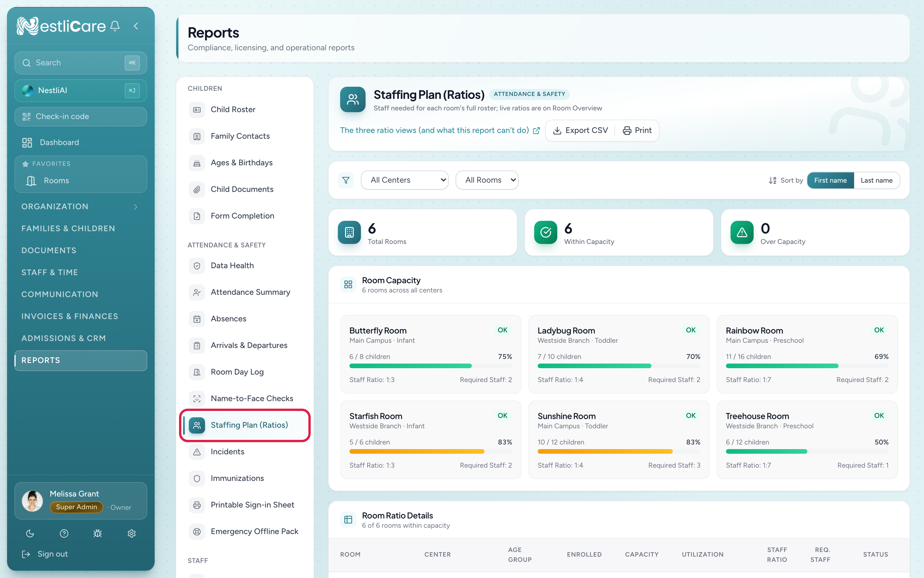Click the Ladybug Room card
The height and width of the screenshot is (578, 924).
[x=619, y=354]
